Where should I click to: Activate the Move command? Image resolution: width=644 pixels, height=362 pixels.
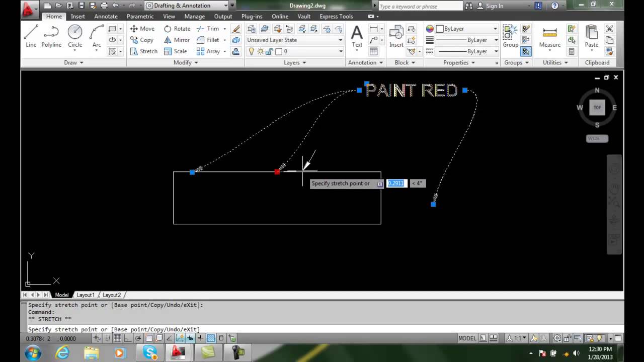tap(142, 29)
